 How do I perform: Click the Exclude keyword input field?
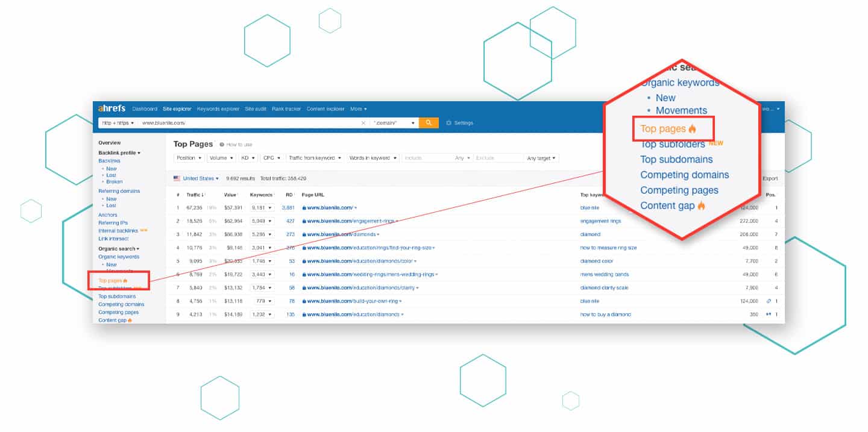[498, 158]
